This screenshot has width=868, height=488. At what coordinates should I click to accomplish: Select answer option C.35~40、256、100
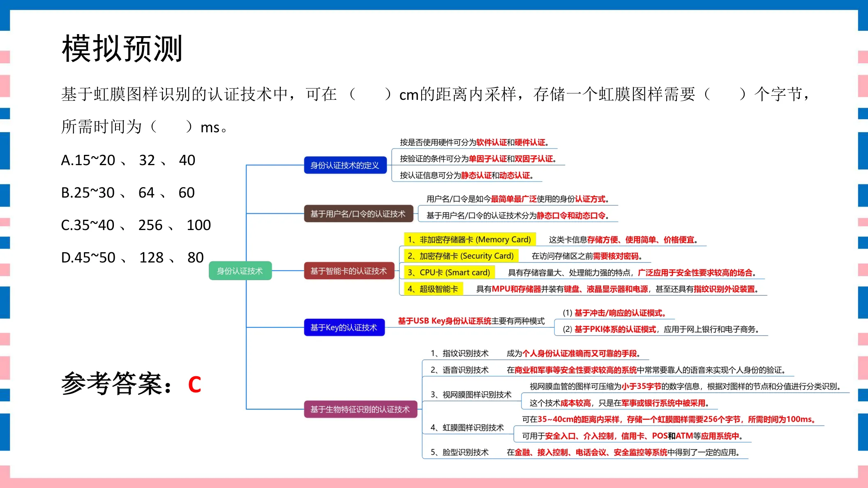pos(136,225)
